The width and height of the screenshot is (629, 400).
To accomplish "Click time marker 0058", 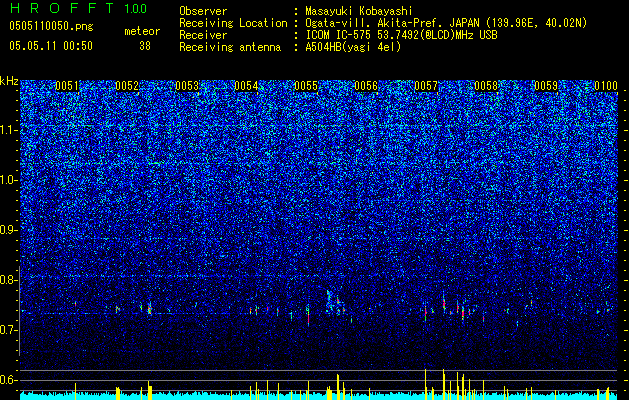I will pyautogui.click(x=486, y=86).
